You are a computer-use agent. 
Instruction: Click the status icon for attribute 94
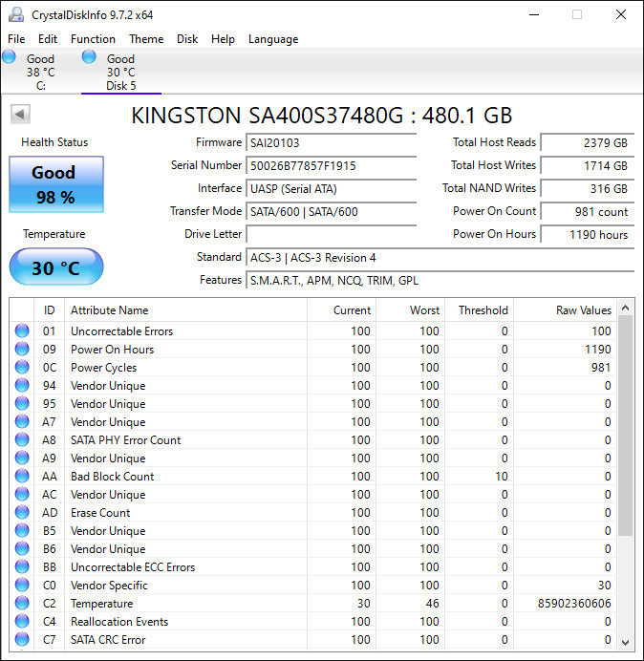[x=22, y=385]
